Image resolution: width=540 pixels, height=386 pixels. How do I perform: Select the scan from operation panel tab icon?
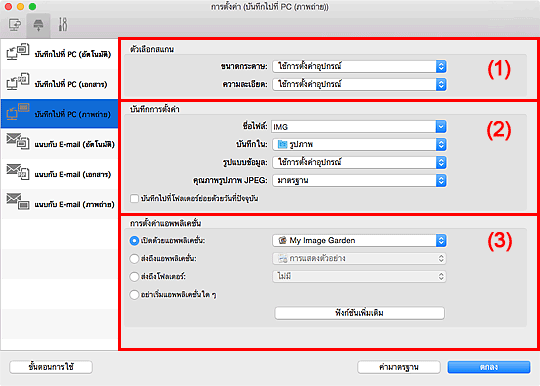(38, 25)
